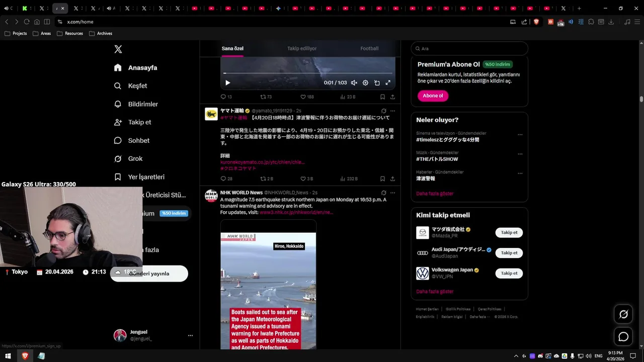Open the Discord tray icon

(540, 356)
